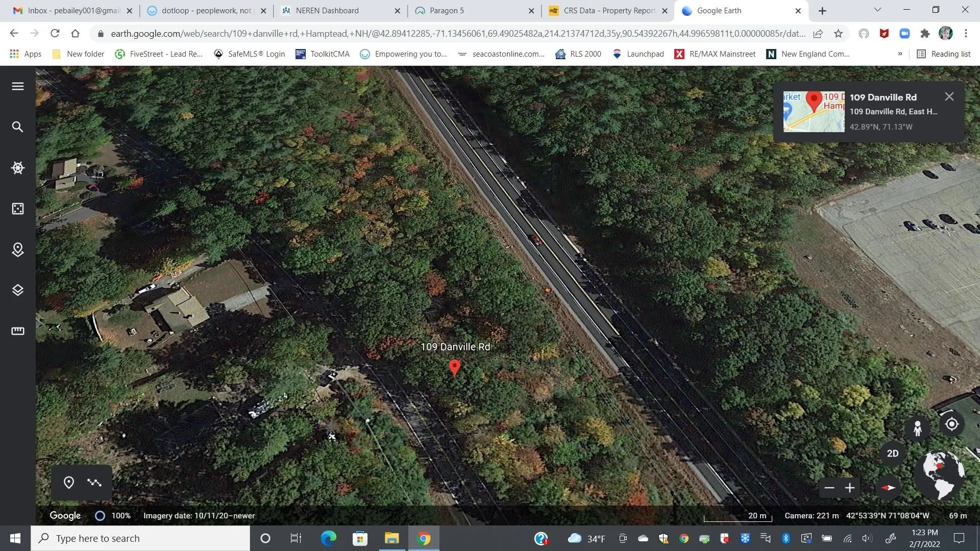
Task: Open Chrome profile avatar
Action: click(x=946, y=34)
